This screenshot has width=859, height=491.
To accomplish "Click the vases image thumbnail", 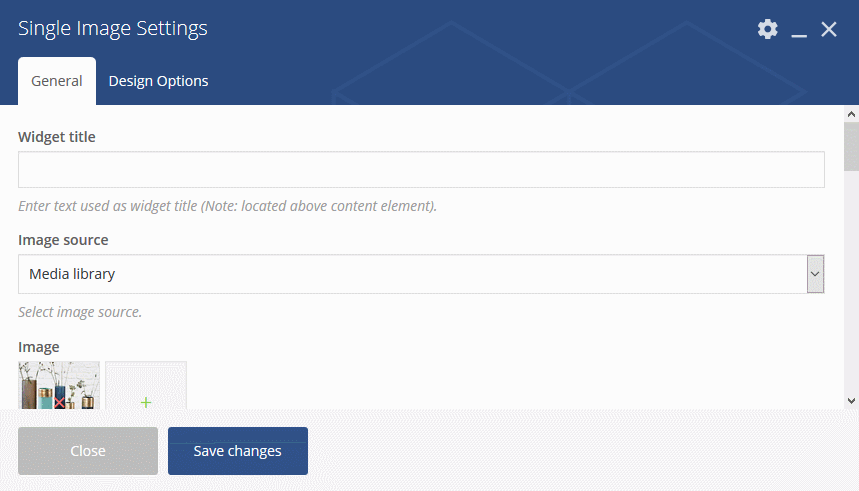I will pos(40,381).
